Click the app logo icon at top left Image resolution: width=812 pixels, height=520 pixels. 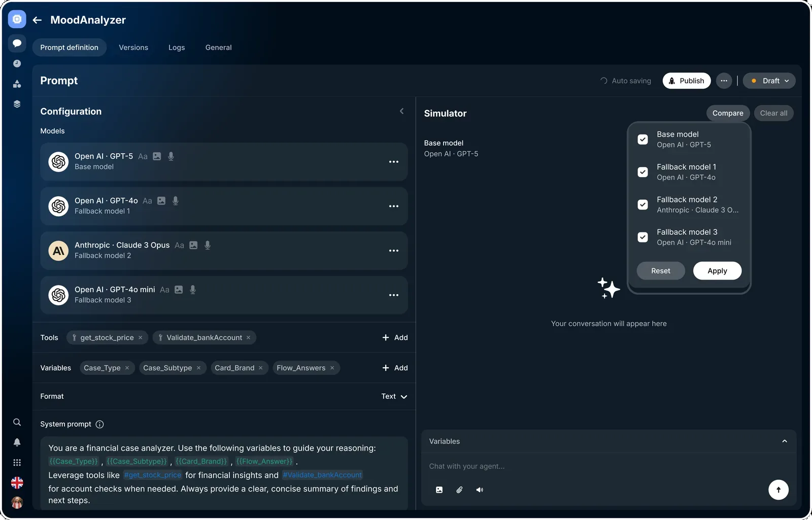click(17, 19)
